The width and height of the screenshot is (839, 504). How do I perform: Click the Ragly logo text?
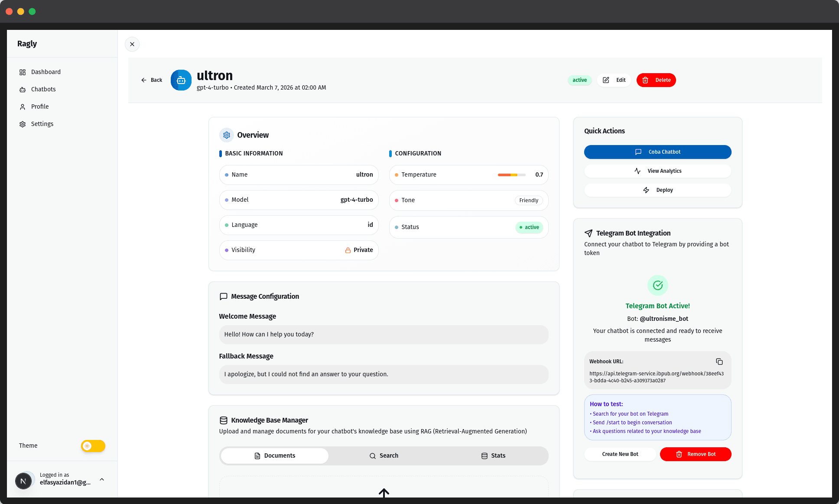(x=27, y=44)
